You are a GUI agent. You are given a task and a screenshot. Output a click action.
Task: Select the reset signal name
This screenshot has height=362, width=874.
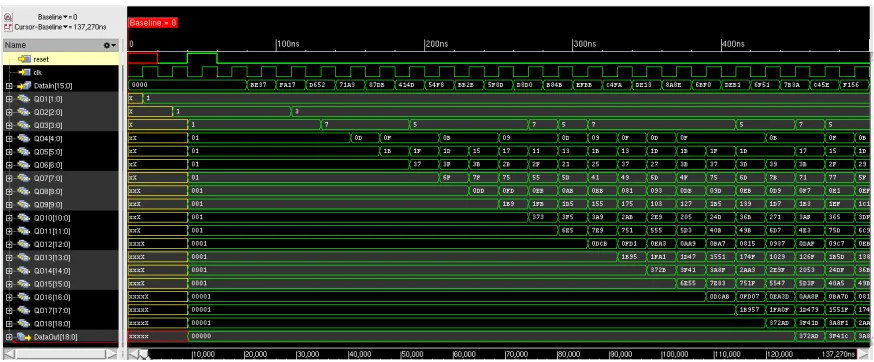pos(41,59)
